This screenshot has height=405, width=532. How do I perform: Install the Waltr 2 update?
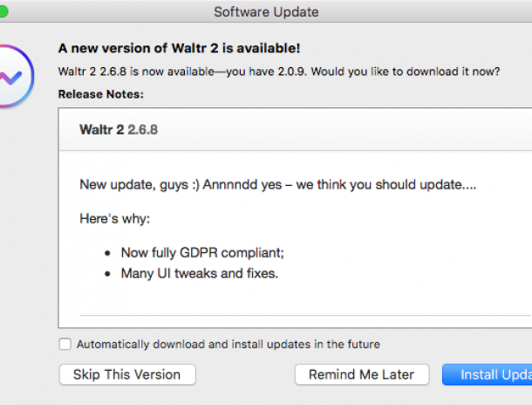[x=488, y=374]
